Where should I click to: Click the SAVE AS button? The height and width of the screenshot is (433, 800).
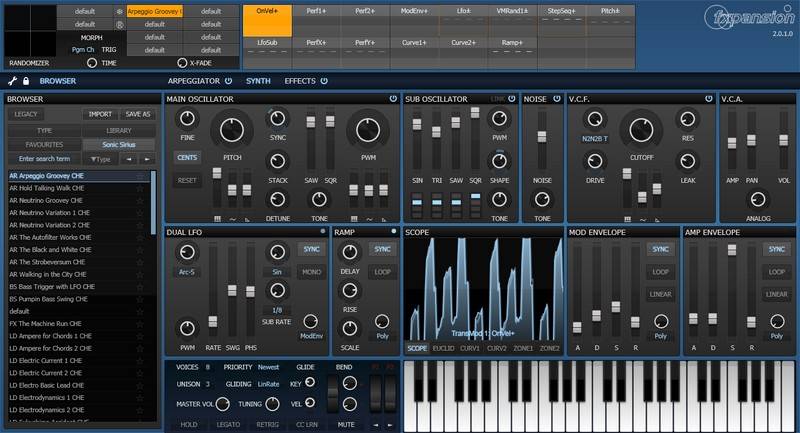click(x=138, y=114)
